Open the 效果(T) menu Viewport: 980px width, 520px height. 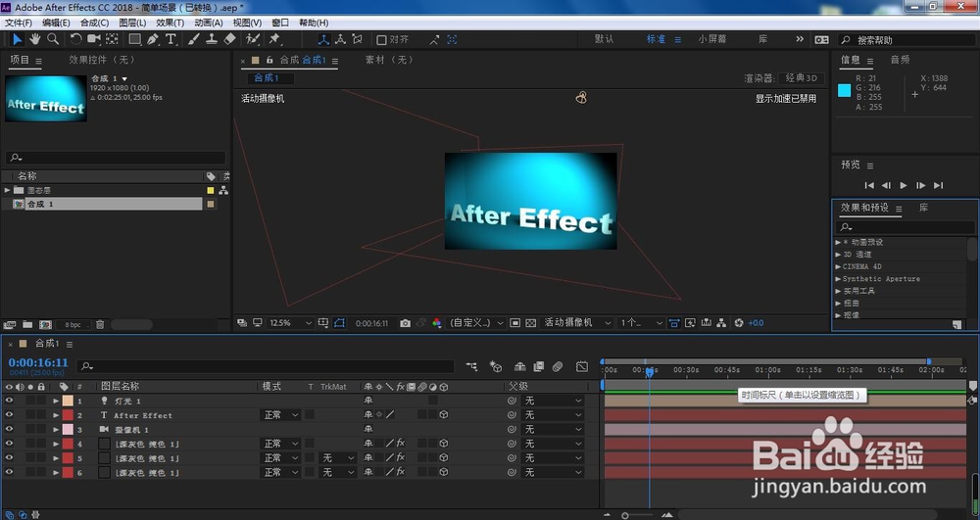170,23
